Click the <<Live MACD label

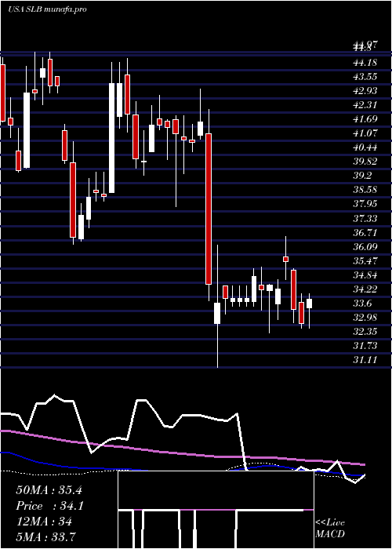pos(330,529)
